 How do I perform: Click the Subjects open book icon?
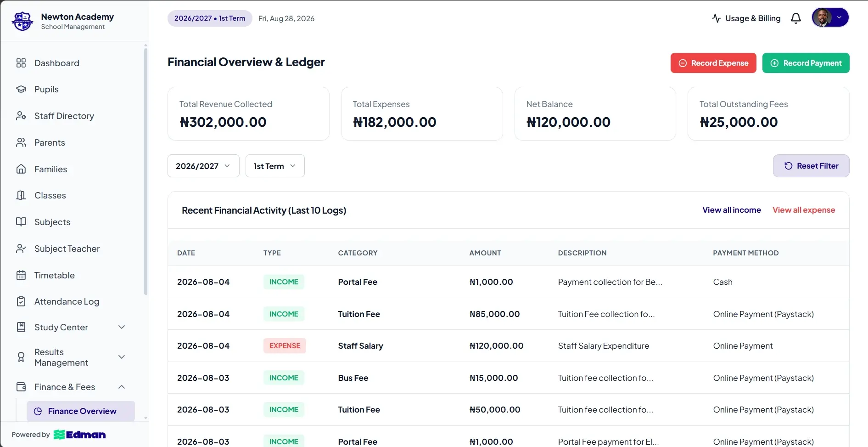click(21, 222)
